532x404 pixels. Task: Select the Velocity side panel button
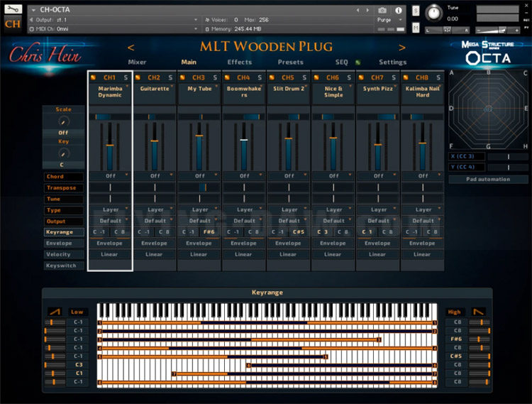[x=64, y=254]
